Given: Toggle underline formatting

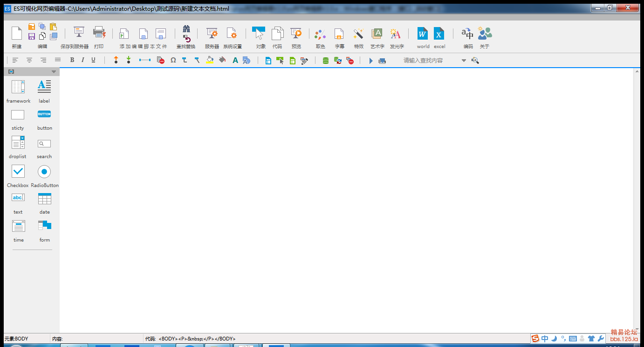Looking at the screenshot, I should 93,60.
